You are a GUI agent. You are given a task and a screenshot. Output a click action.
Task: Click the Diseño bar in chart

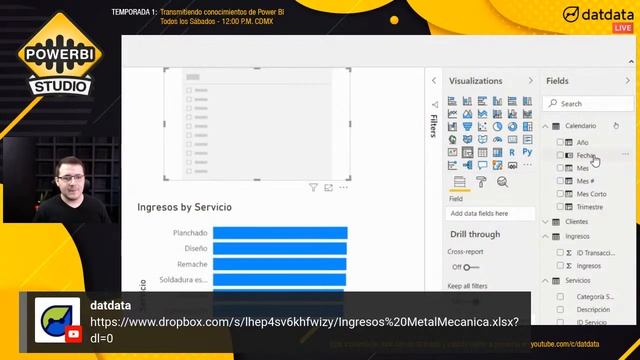[280, 248]
